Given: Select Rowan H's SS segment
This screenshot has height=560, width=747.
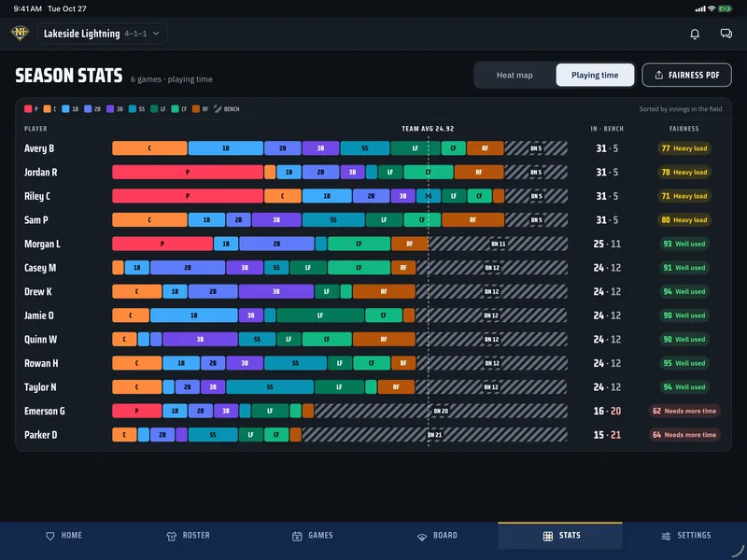Looking at the screenshot, I should click(x=295, y=362).
